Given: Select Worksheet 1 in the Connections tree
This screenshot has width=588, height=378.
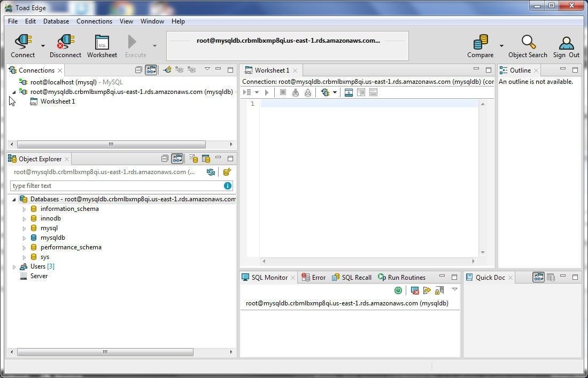Looking at the screenshot, I should [x=53, y=101].
